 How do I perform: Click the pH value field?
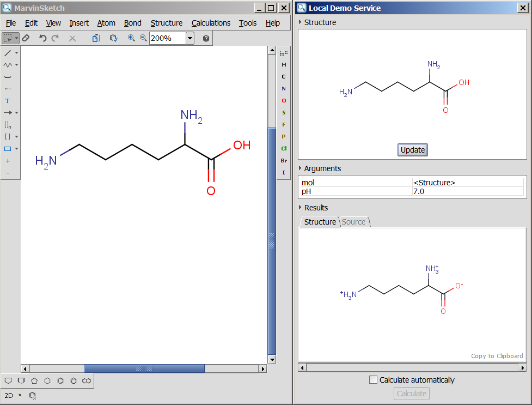tap(467, 191)
